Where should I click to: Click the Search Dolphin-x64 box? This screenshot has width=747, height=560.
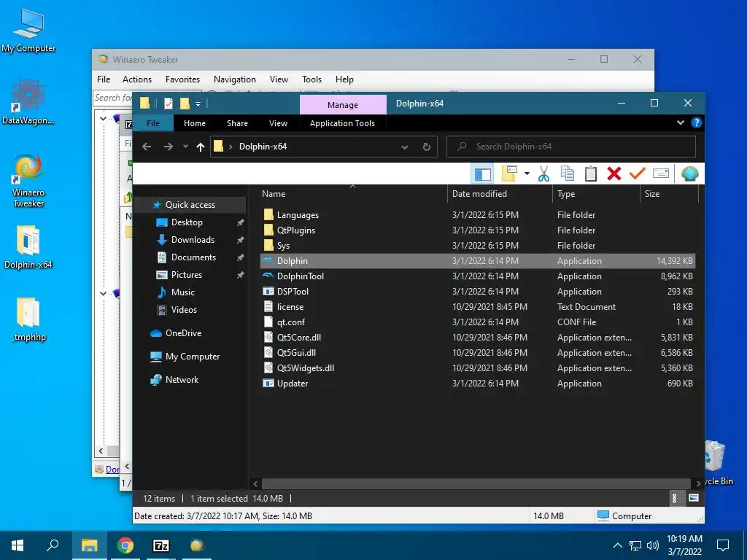coord(570,147)
